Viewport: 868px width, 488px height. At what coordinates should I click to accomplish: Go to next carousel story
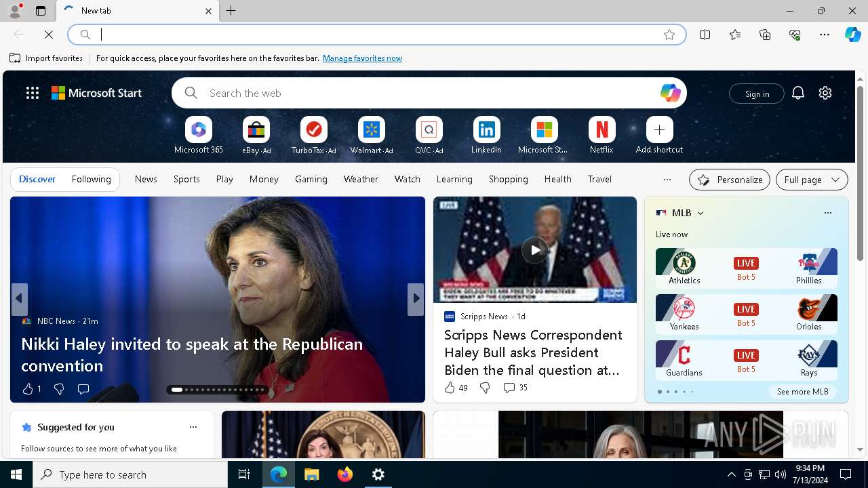416,299
